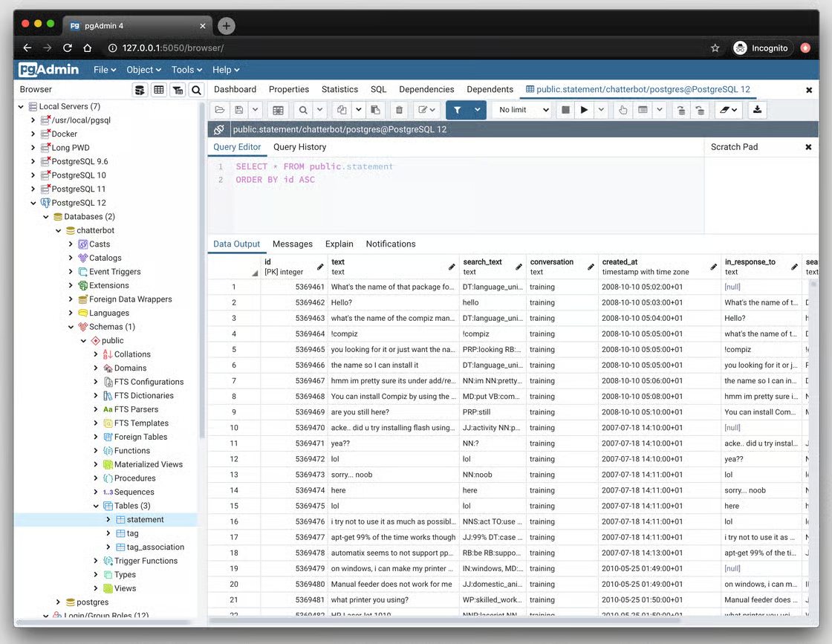Viewport: 832px width, 644px height.
Task: Click the blue Filter funnel button
Action: (457, 110)
